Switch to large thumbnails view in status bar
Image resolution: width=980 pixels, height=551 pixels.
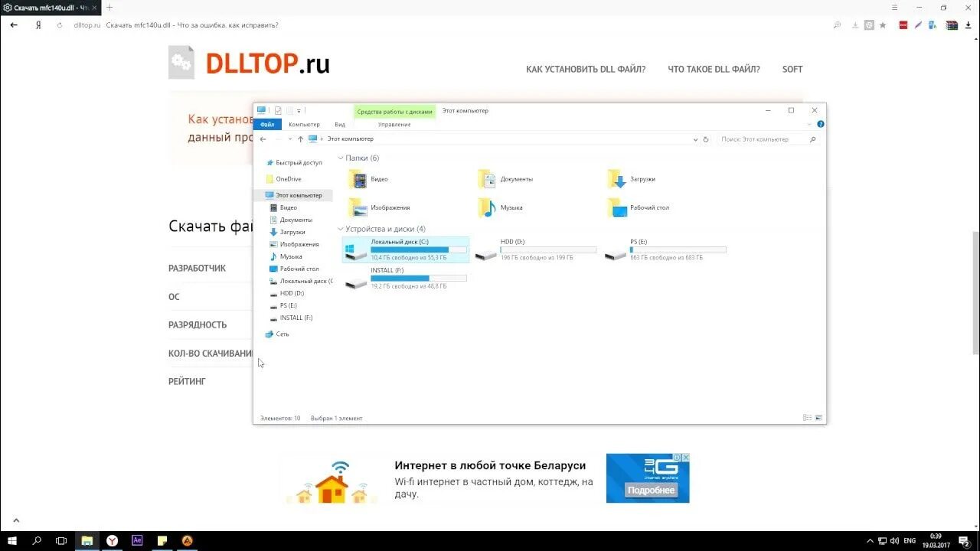(819, 418)
